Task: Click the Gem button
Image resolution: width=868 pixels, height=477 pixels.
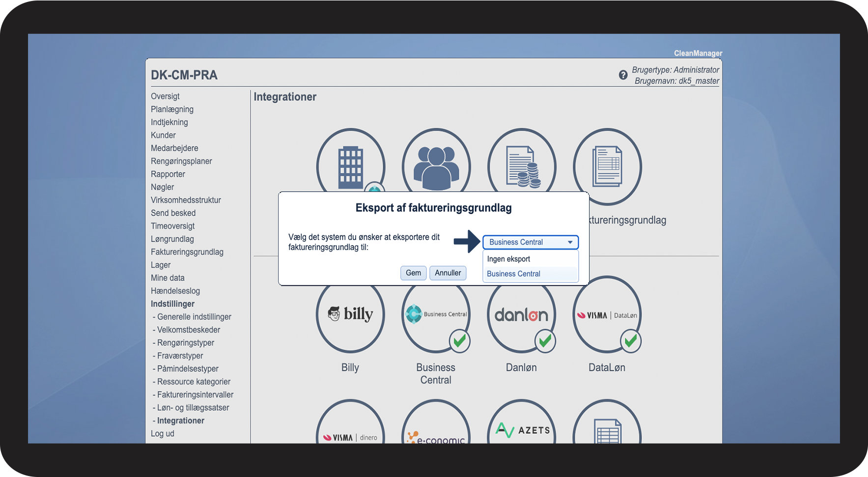Action: [413, 273]
